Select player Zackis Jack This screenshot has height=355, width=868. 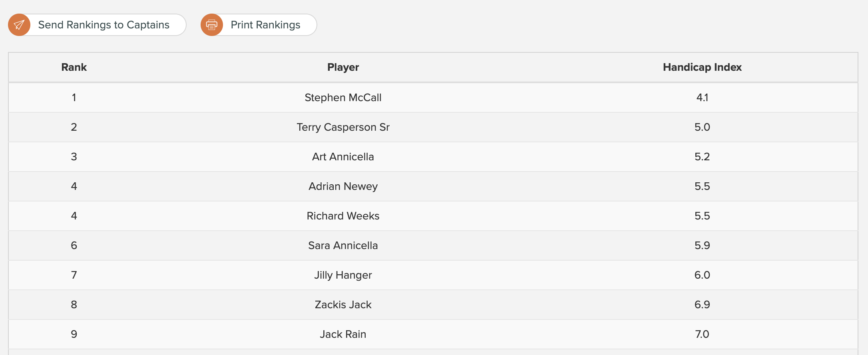(343, 305)
